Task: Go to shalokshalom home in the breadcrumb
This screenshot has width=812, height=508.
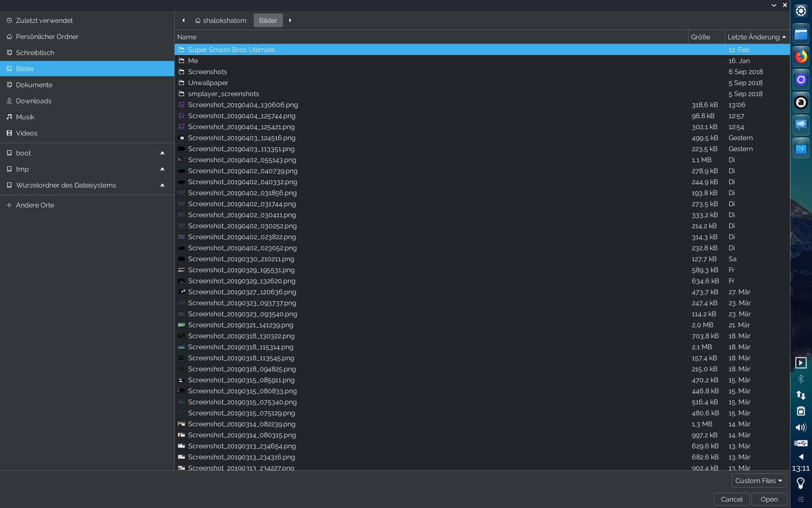Action: click(x=220, y=20)
